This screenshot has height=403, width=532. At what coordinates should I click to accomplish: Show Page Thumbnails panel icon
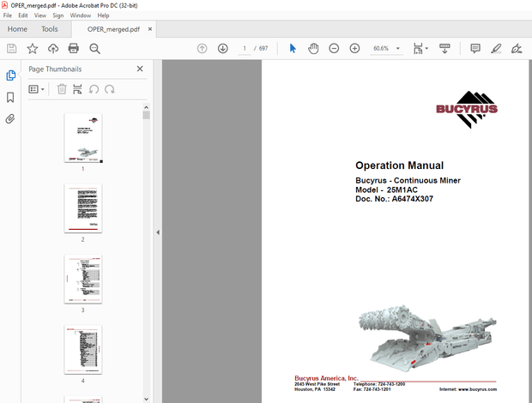[10, 75]
